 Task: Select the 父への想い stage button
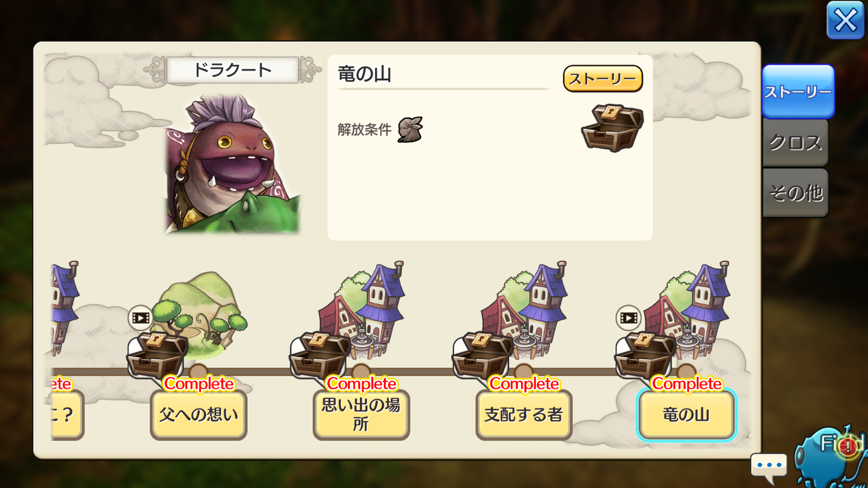click(x=198, y=414)
